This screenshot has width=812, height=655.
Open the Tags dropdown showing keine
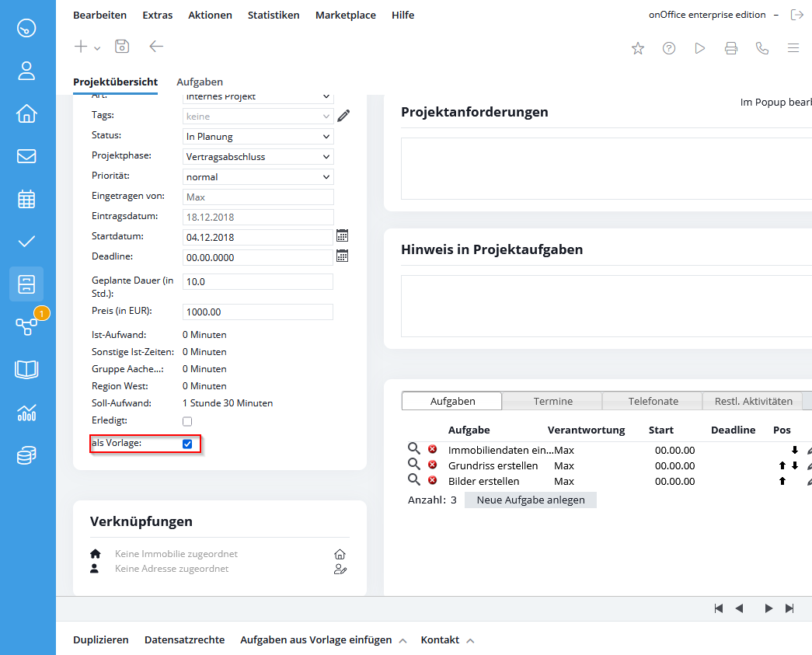(258, 117)
